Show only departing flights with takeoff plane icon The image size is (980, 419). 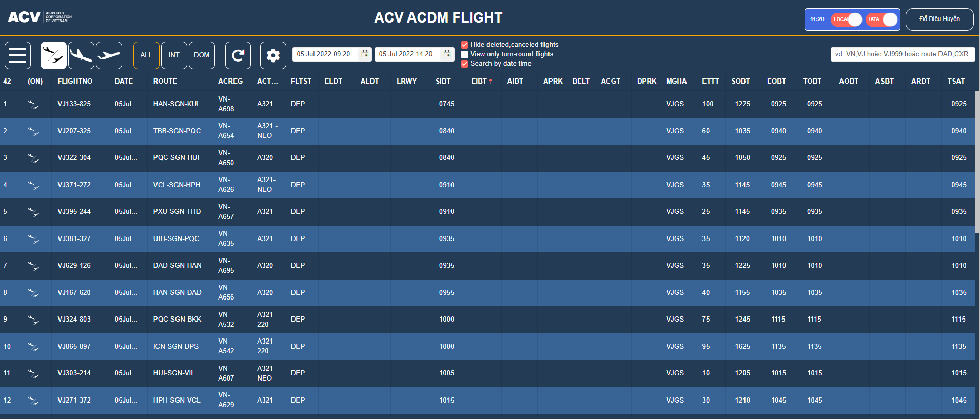pos(109,55)
